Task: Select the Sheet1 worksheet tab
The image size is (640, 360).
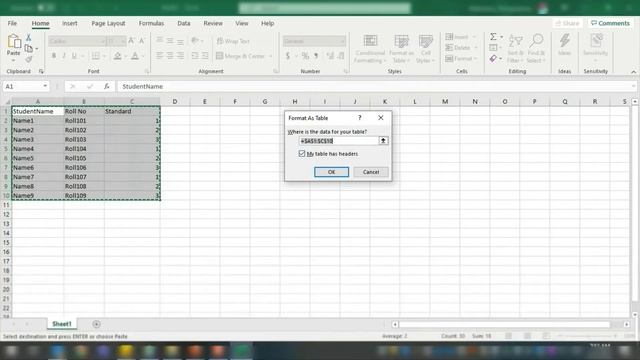Action: 62,324
